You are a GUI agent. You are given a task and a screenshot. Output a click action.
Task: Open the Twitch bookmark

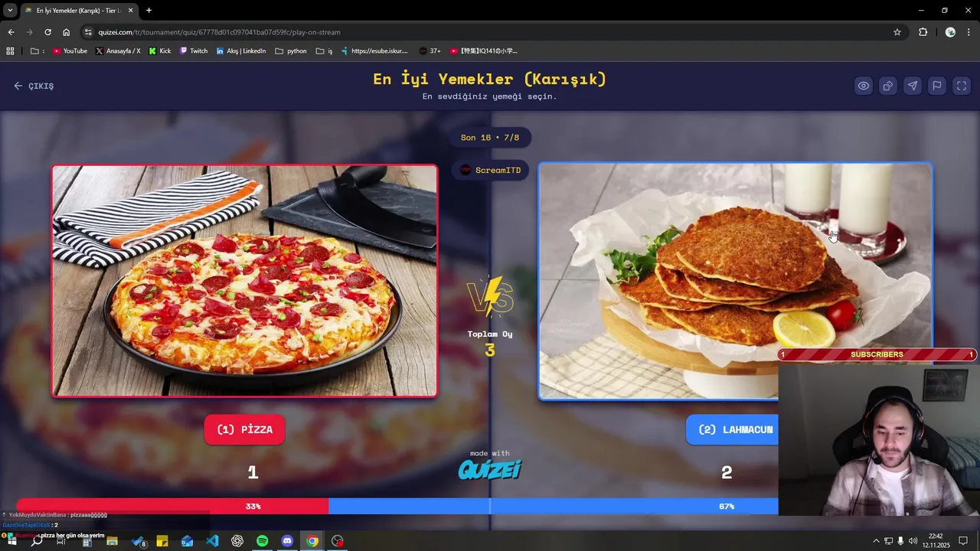coord(194,51)
